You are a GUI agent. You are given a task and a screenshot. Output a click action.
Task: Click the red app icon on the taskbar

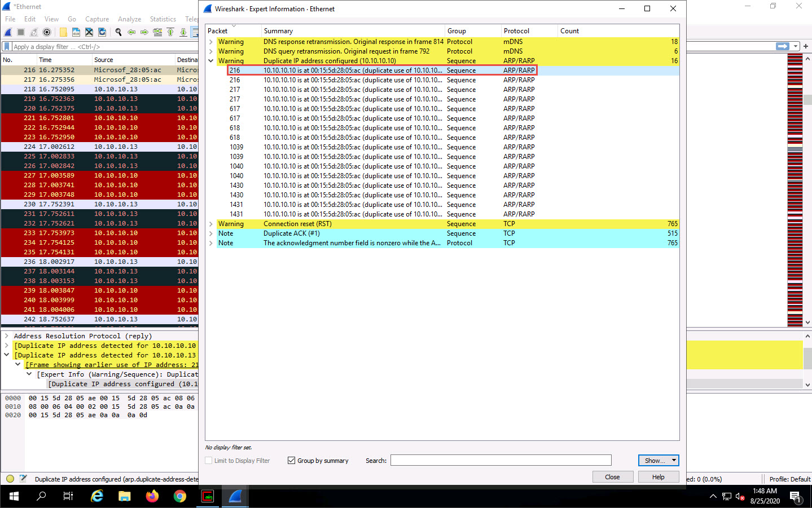(208, 496)
